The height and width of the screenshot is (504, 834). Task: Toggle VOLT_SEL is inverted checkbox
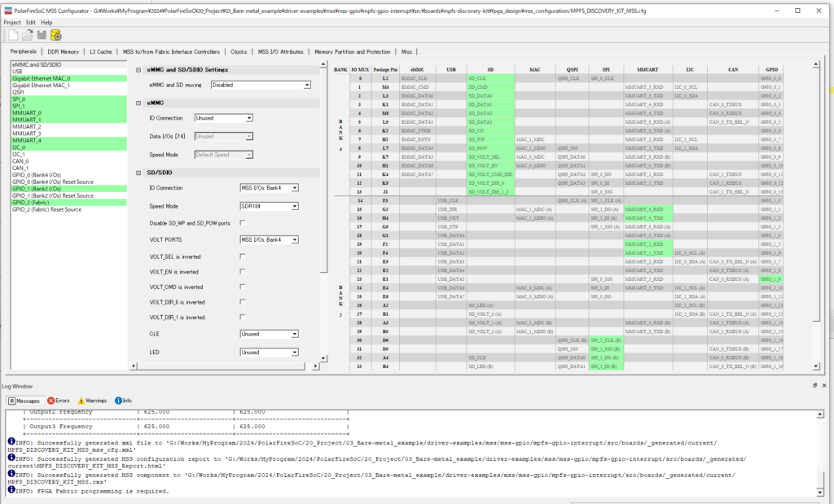pyautogui.click(x=243, y=256)
